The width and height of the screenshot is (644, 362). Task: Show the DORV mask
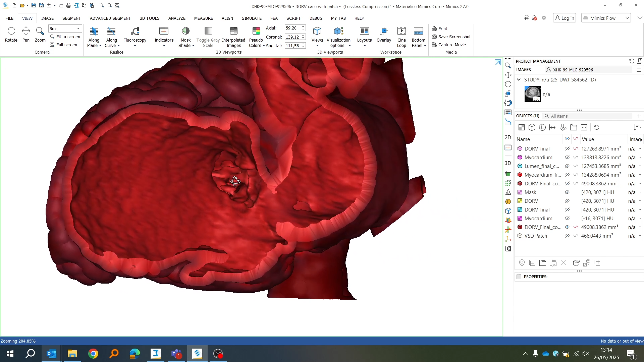pyautogui.click(x=567, y=201)
